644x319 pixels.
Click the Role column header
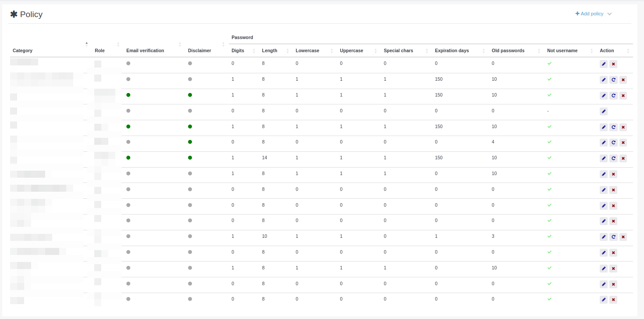tap(100, 50)
